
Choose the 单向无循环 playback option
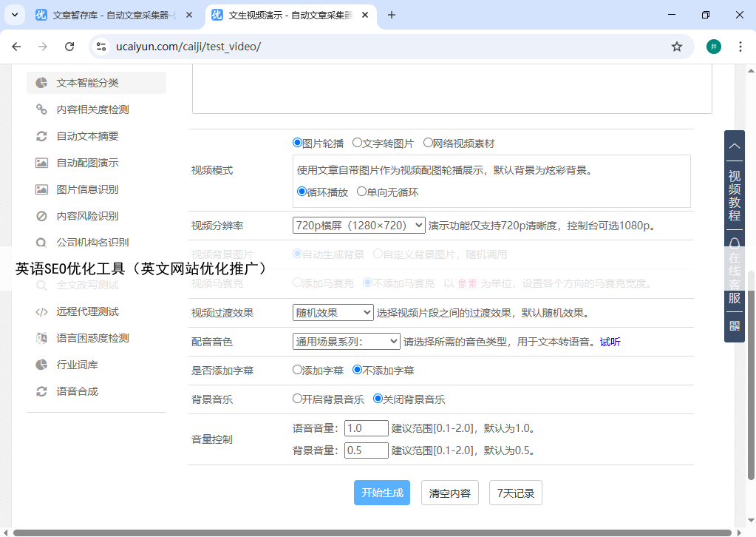(361, 192)
